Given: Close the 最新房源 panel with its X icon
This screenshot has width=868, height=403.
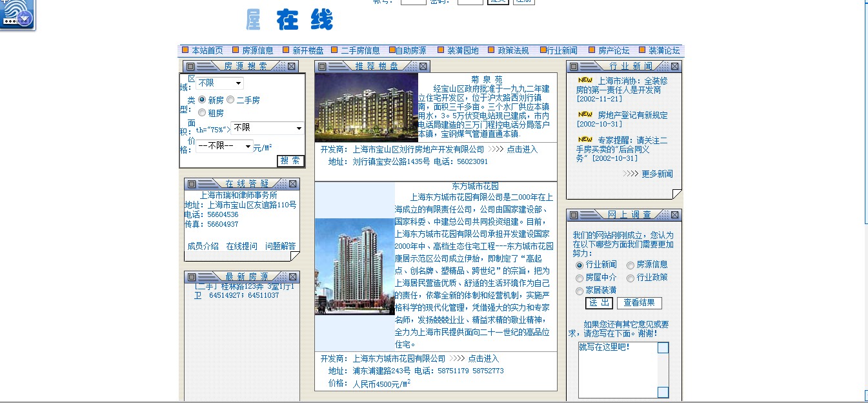Looking at the screenshot, I should (x=293, y=277).
